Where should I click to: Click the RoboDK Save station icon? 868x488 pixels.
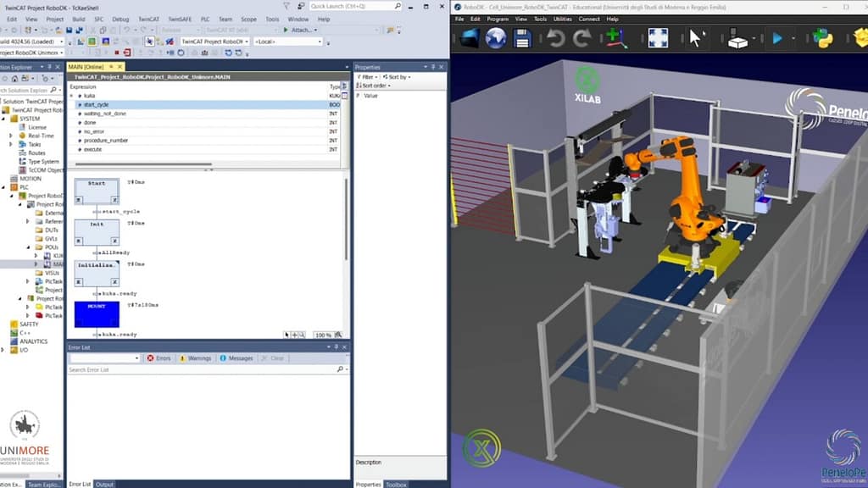pyautogui.click(x=522, y=38)
